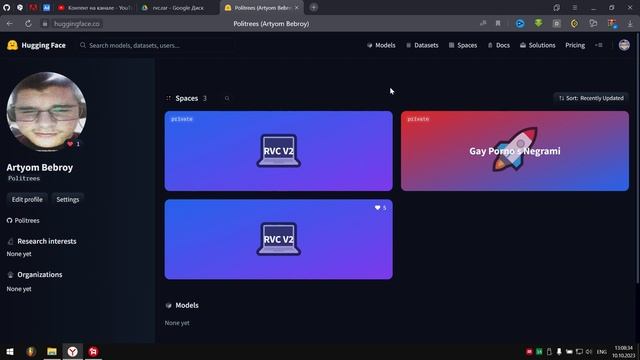Click the blue play extension icon
The height and width of the screenshot is (360, 640).
click(520, 24)
